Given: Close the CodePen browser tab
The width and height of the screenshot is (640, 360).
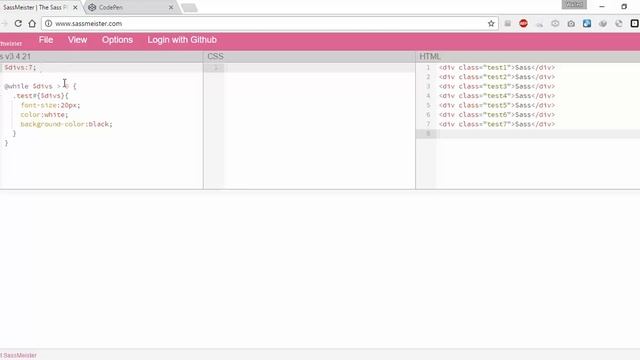Looking at the screenshot, I should point(171,7).
